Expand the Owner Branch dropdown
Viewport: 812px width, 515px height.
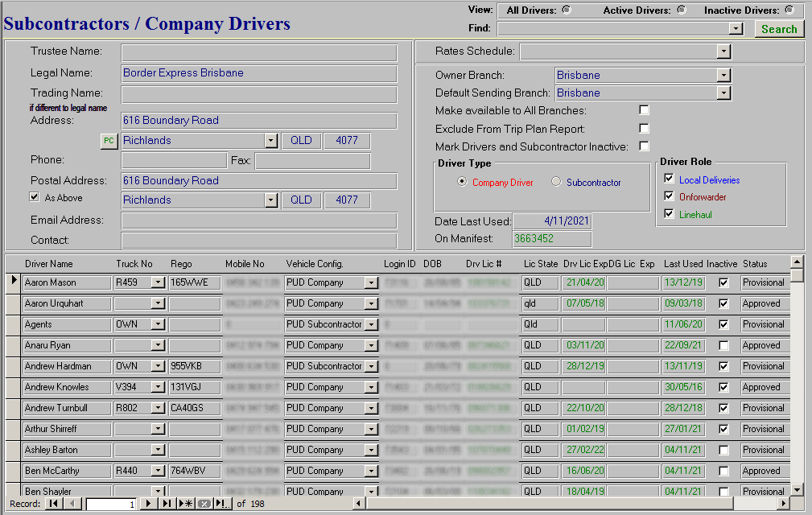tap(723, 76)
